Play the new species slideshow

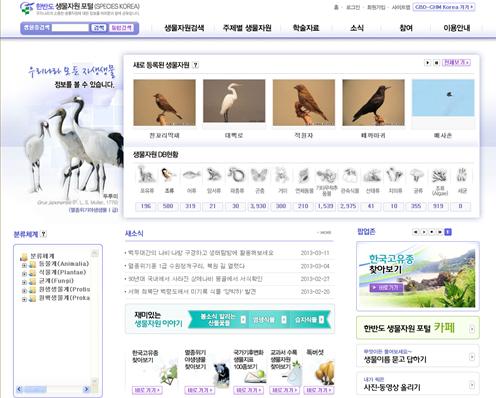coord(427,62)
